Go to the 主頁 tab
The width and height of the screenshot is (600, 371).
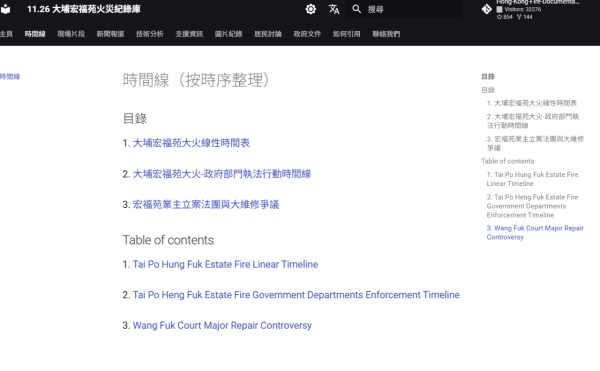click(x=6, y=34)
